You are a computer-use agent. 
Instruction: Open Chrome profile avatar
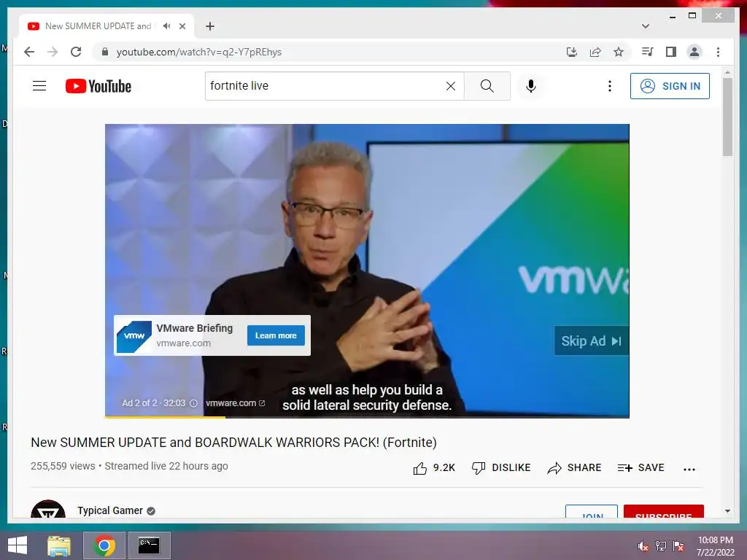[x=694, y=52]
